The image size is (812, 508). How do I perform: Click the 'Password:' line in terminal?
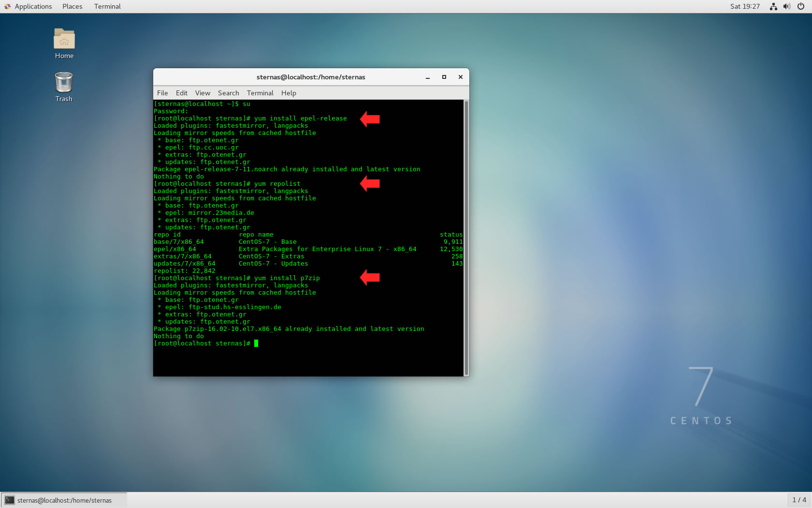[171, 111]
